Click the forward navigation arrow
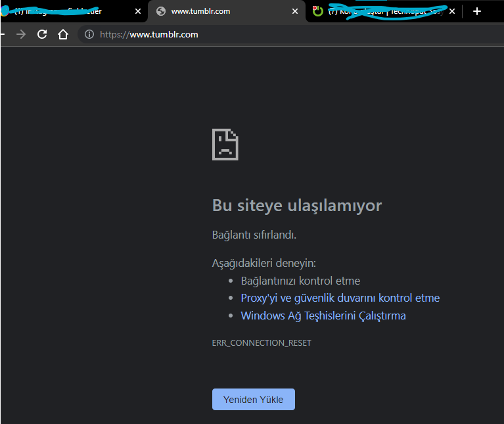This screenshot has height=424, width=504. [21, 34]
